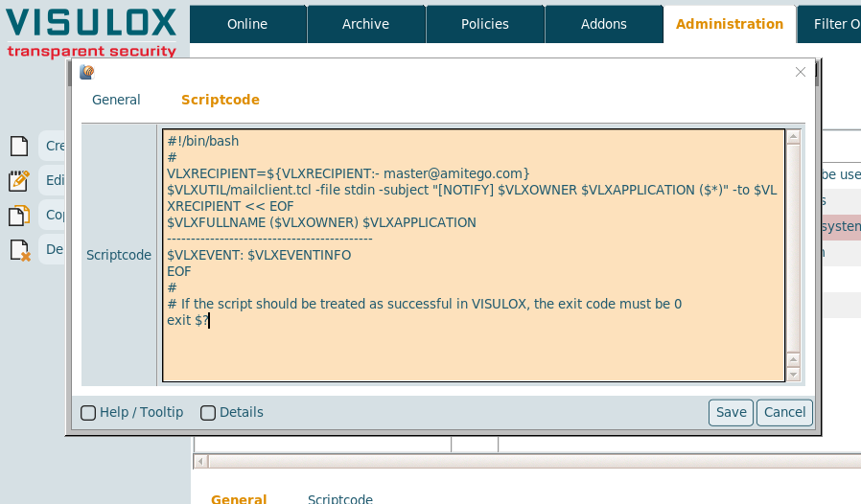The height and width of the screenshot is (504, 861).
Task: Cancel the script editing dialog
Action: (x=784, y=412)
